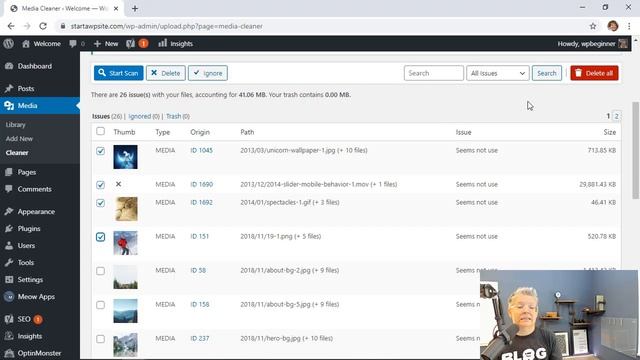Click the spectacles thumbnail image

tap(125, 209)
